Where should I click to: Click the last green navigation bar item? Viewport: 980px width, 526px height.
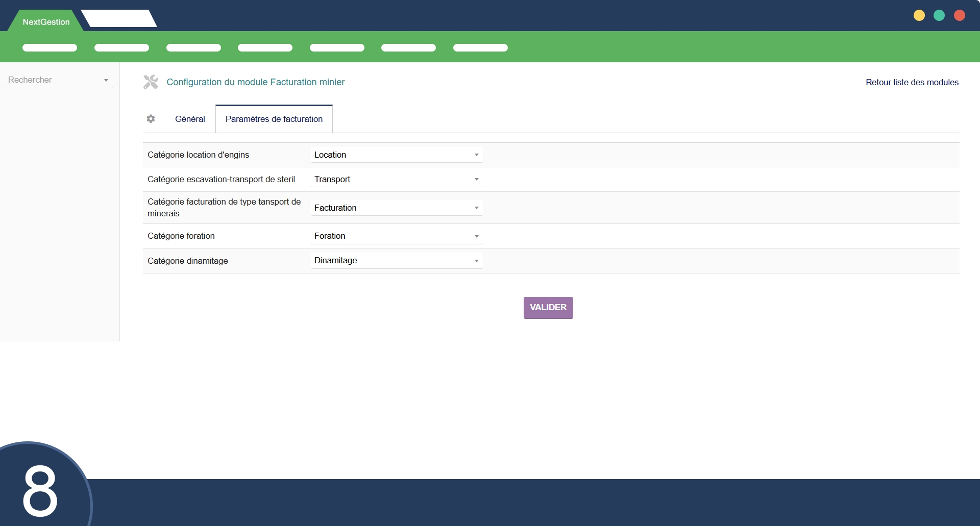480,47
